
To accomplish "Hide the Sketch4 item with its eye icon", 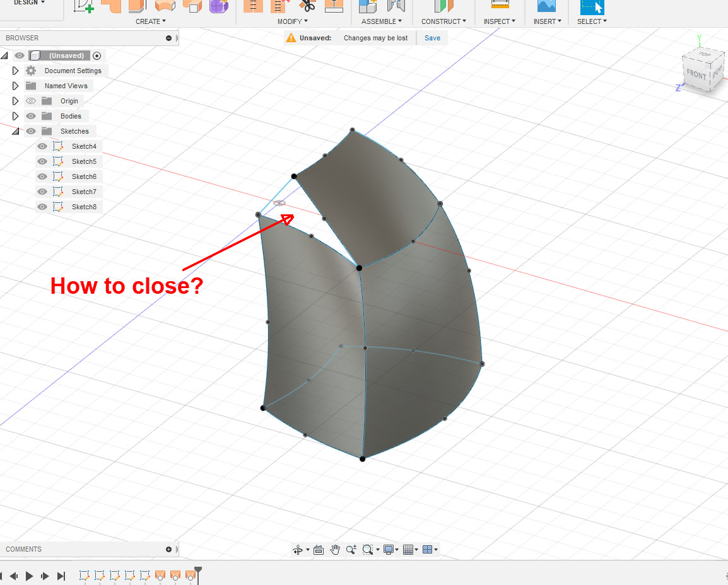I will pos(41,146).
